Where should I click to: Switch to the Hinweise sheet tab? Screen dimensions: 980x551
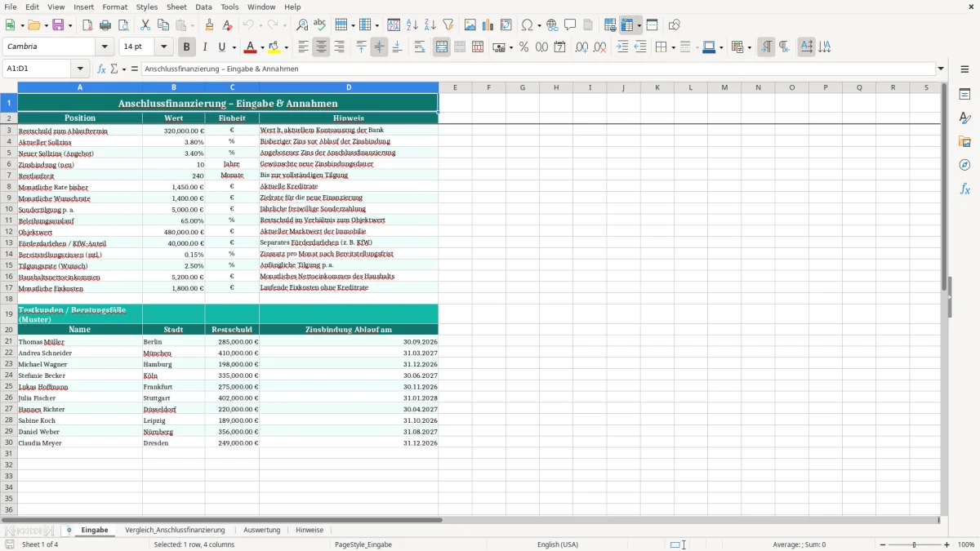pos(310,530)
